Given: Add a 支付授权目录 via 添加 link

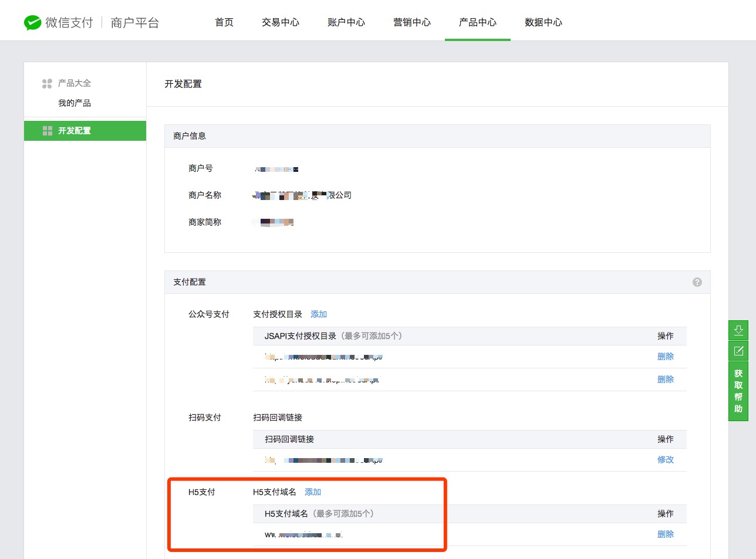Looking at the screenshot, I should coord(319,314).
